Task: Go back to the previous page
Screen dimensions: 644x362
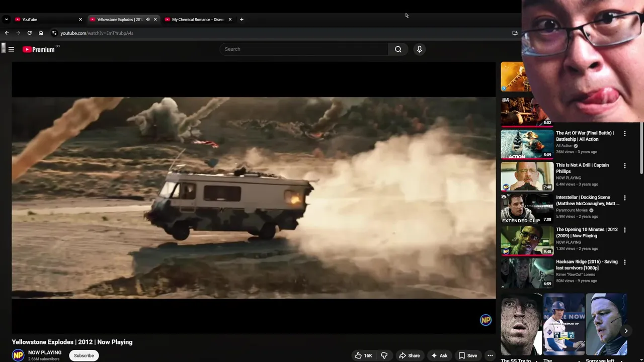Action: tap(7, 33)
